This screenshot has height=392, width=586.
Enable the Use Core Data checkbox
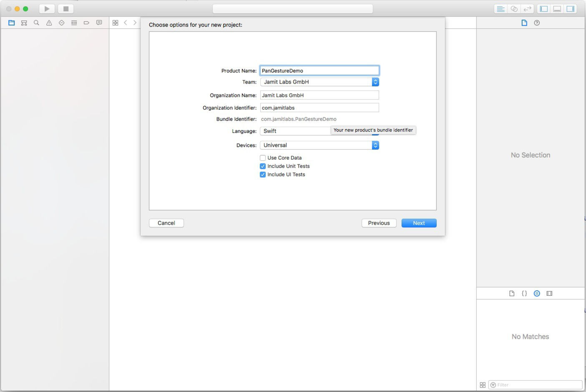coord(263,158)
